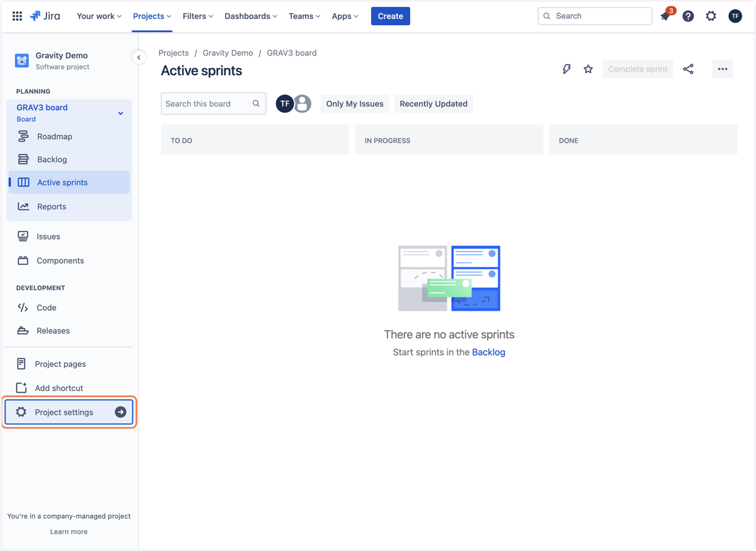This screenshot has width=756, height=551.
Task: Open the Teams dropdown
Action: click(304, 16)
